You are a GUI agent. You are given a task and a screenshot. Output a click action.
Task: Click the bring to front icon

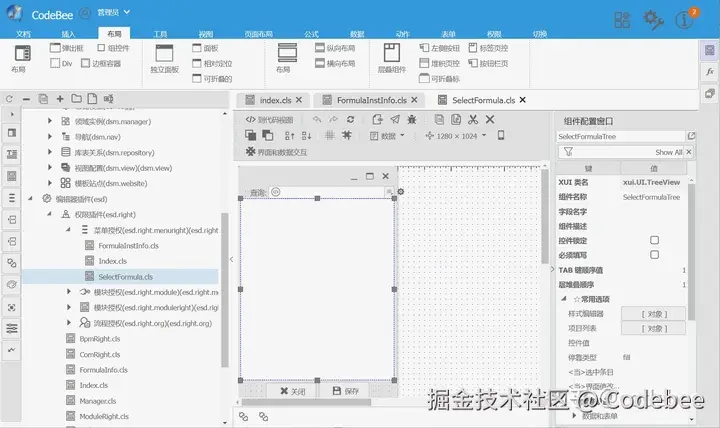(250, 135)
